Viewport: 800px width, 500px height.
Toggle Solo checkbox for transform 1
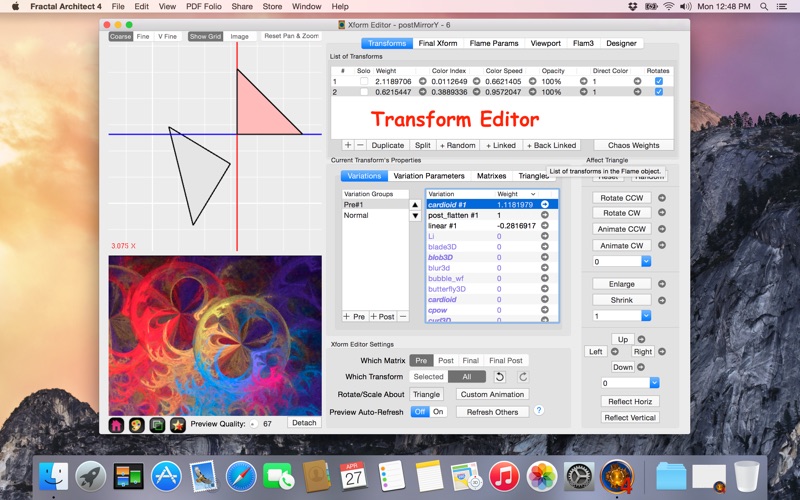(364, 81)
